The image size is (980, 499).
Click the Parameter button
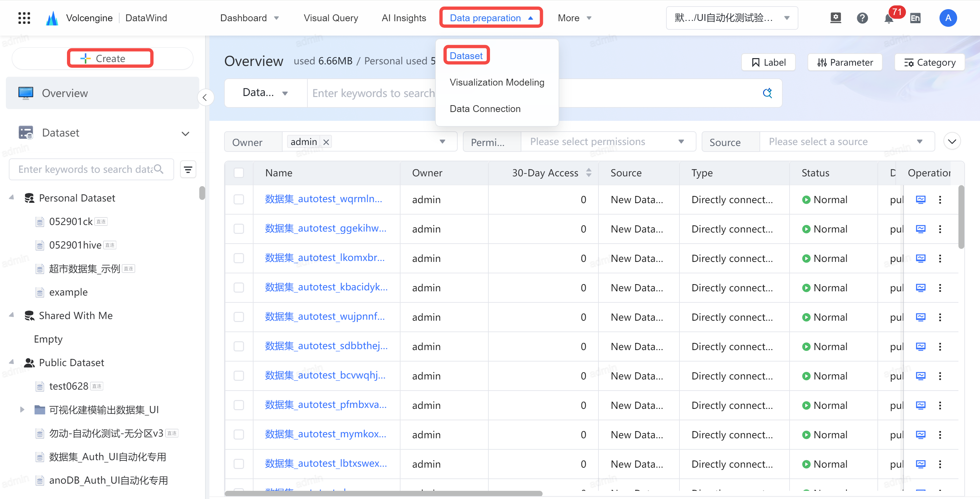tap(844, 62)
